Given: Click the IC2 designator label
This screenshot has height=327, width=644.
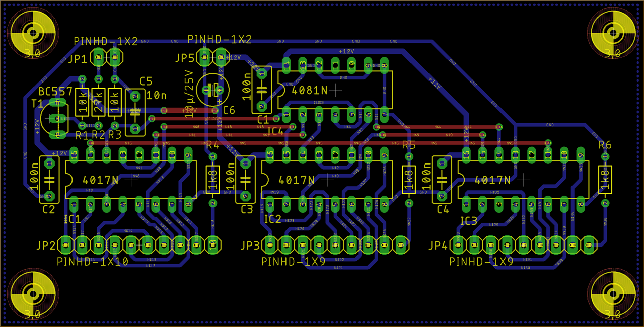Looking at the screenshot, I should pyautogui.click(x=272, y=219).
